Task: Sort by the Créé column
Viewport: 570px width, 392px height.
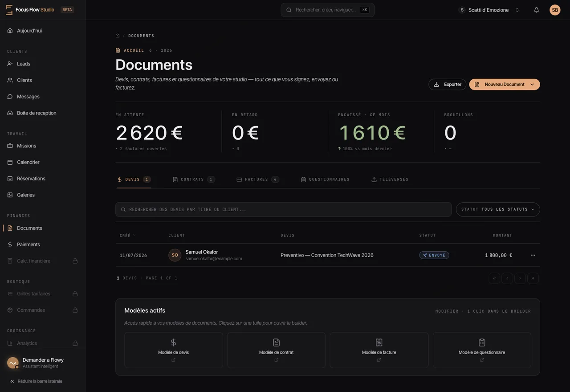Action: tap(127, 235)
